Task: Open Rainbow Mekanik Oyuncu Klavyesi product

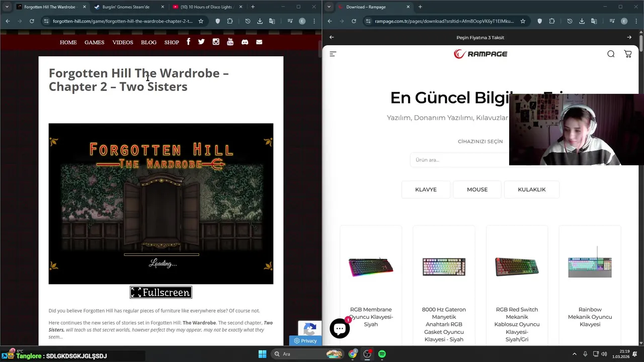Action: (x=590, y=317)
